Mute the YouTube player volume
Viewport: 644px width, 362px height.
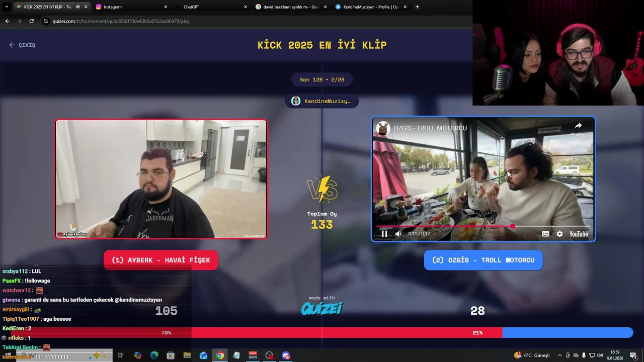tap(398, 234)
